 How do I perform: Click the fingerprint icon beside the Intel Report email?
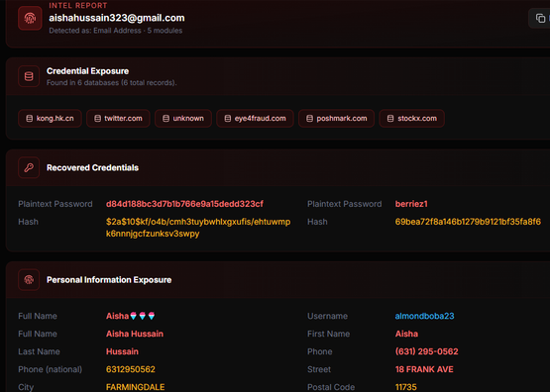point(30,18)
